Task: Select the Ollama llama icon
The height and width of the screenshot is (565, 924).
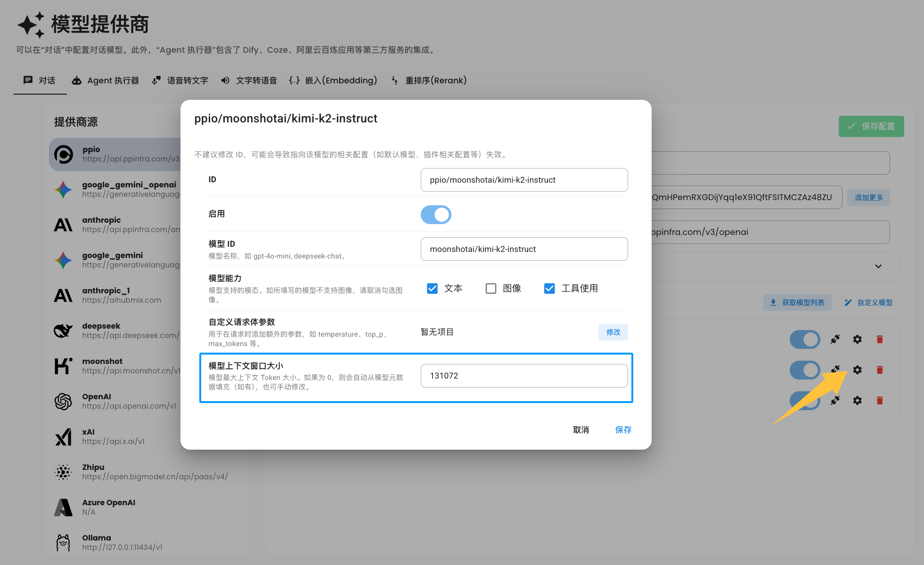Action: (x=63, y=542)
